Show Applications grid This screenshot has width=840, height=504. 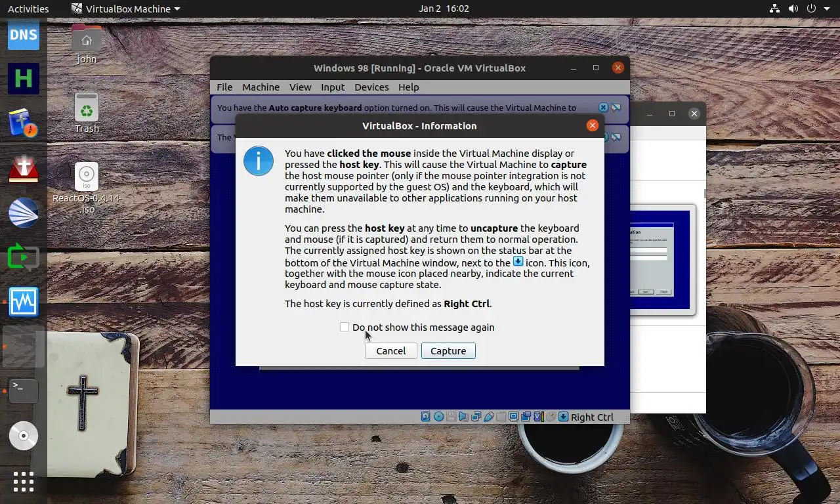(x=24, y=482)
